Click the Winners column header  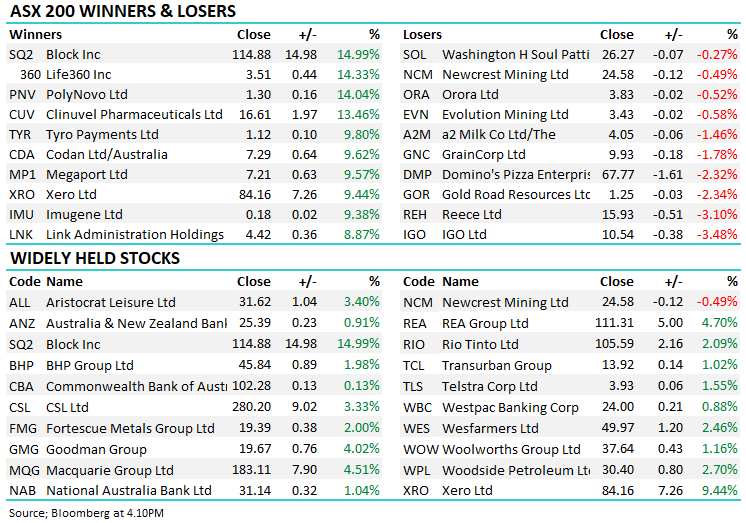35,34
